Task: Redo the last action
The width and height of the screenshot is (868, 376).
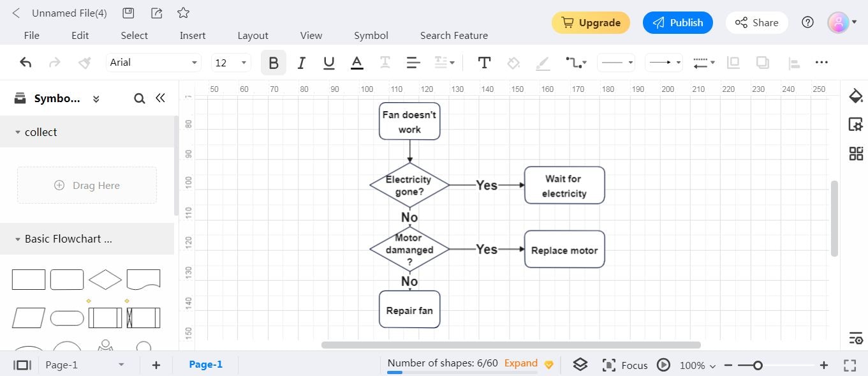Action: (x=55, y=63)
